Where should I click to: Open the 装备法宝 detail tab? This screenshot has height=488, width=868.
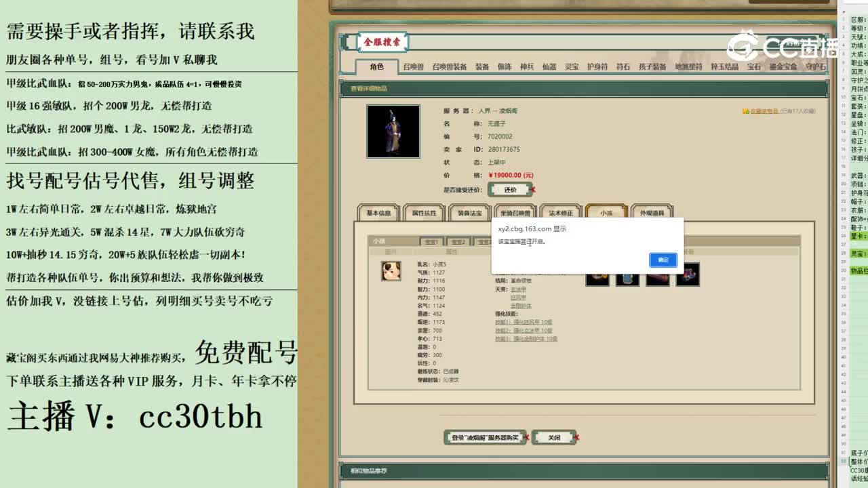tap(469, 213)
